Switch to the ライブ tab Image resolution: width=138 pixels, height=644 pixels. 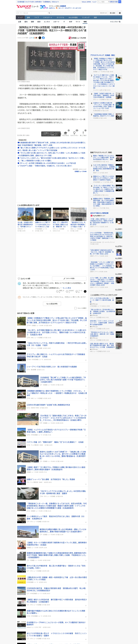[x=37, y=17]
